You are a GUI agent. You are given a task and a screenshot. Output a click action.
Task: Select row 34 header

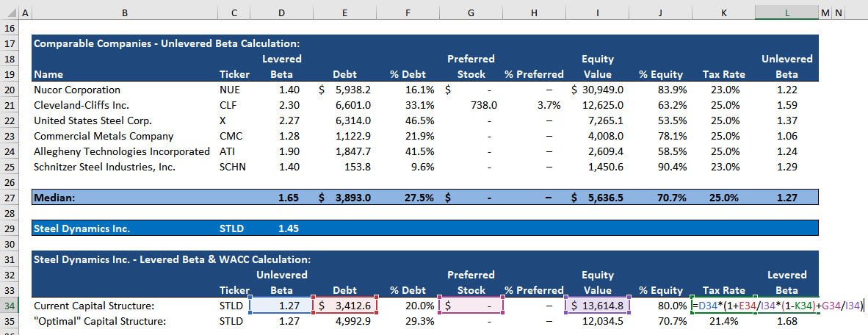(x=10, y=305)
